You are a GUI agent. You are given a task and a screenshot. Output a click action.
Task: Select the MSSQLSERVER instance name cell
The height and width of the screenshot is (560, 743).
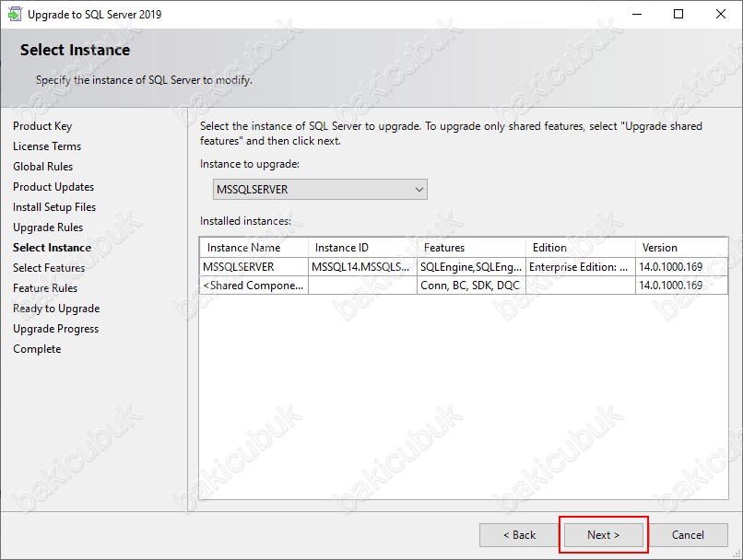[x=254, y=267]
